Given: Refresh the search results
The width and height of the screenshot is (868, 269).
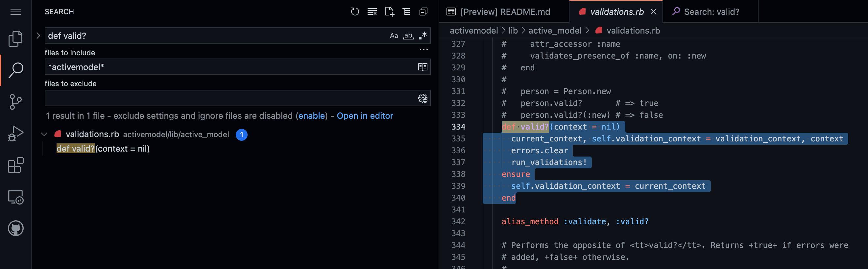Looking at the screenshot, I should coord(355,12).
